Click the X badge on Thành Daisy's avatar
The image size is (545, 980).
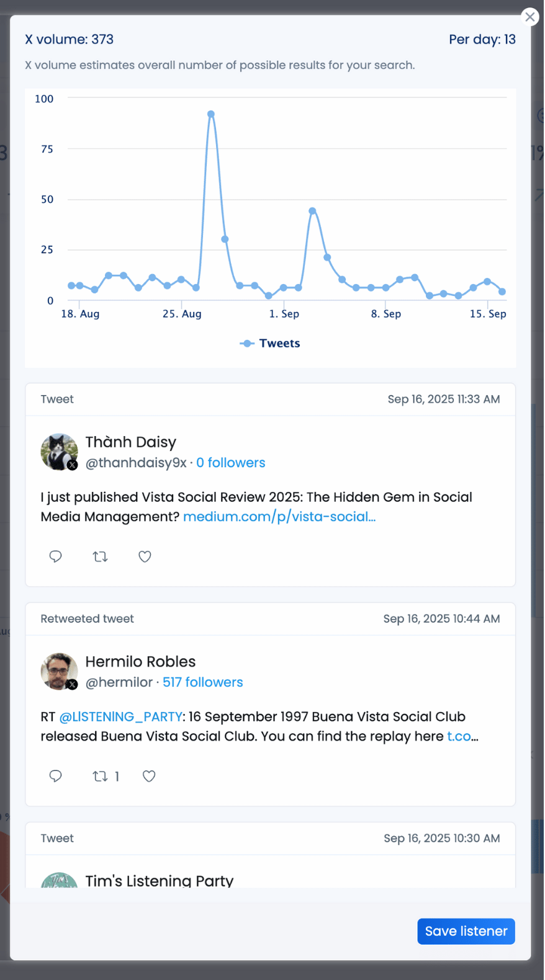[x=73, y=465]
